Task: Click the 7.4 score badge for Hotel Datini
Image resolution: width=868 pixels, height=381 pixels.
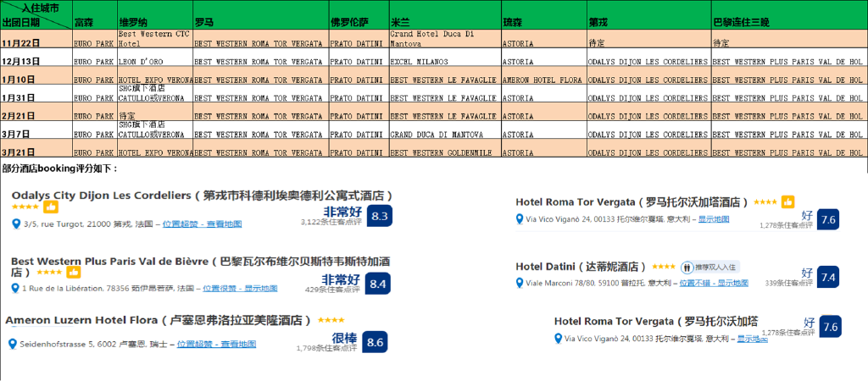Action: [x=829, y=277]
